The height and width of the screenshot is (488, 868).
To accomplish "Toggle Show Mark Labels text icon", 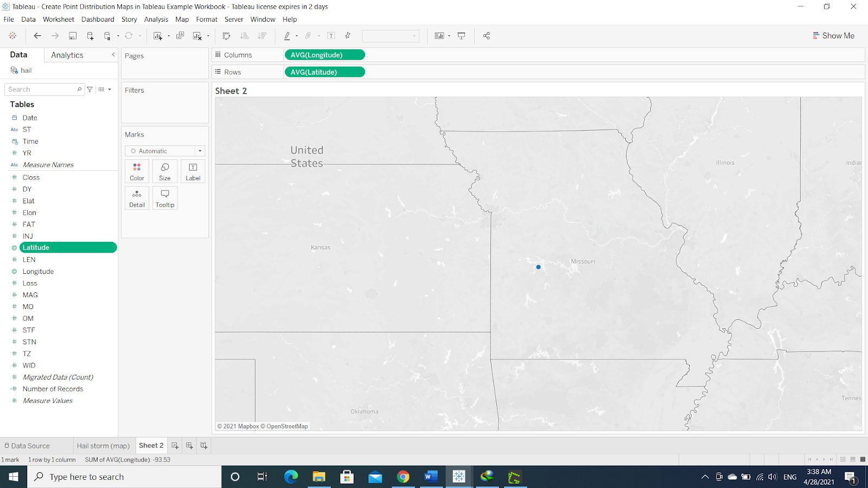I will [x=331, y=36].
